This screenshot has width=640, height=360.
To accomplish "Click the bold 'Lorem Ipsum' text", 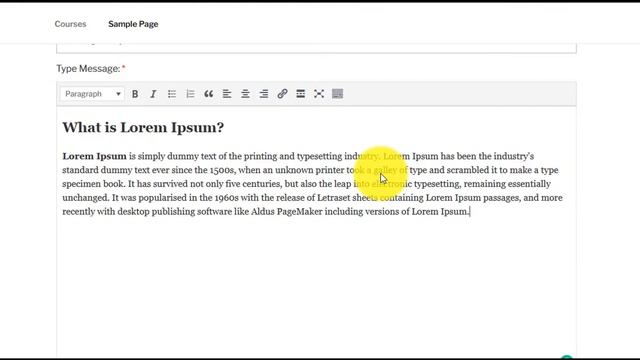I will point(94,156).
